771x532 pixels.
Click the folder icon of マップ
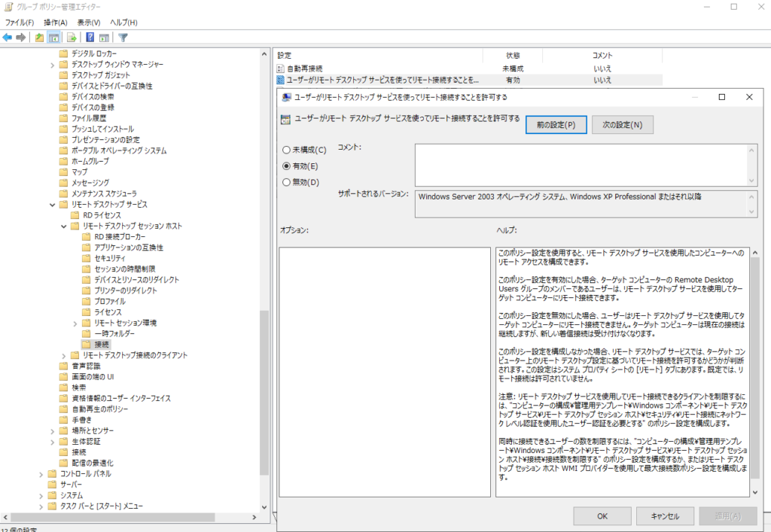point(63,172)
